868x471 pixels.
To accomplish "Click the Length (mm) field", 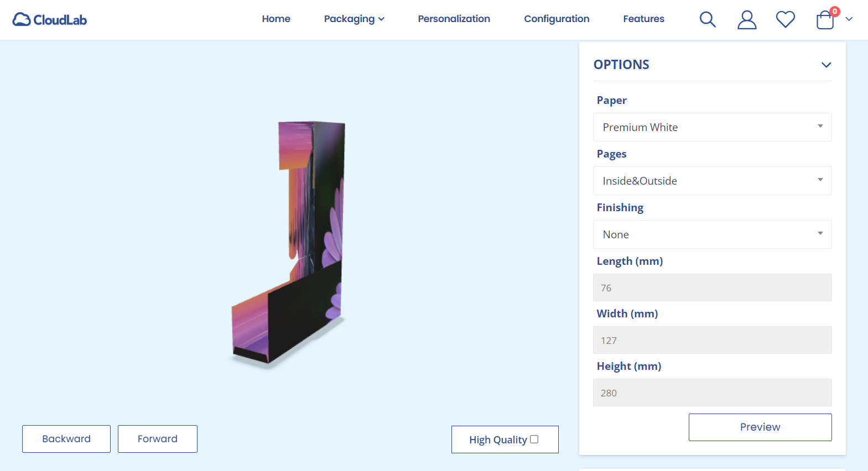I will tap(713, 287).
